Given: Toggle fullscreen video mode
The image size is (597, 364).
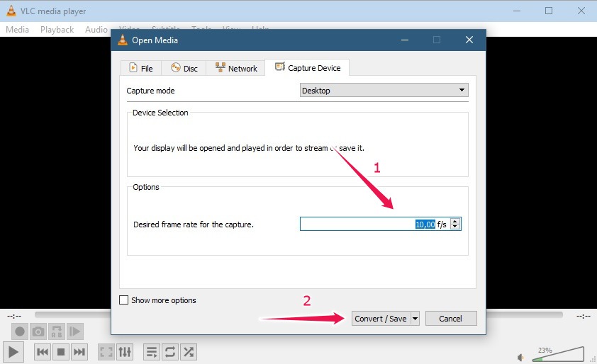Looking at the screenshot, I should pyautogui.click(x=106, y=352).
